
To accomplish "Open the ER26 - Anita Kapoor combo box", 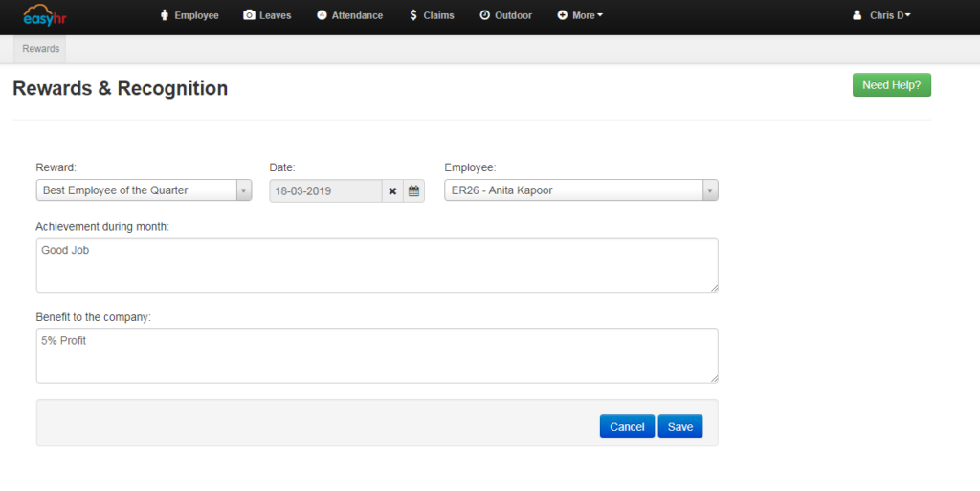I will (x=581, y=190).
